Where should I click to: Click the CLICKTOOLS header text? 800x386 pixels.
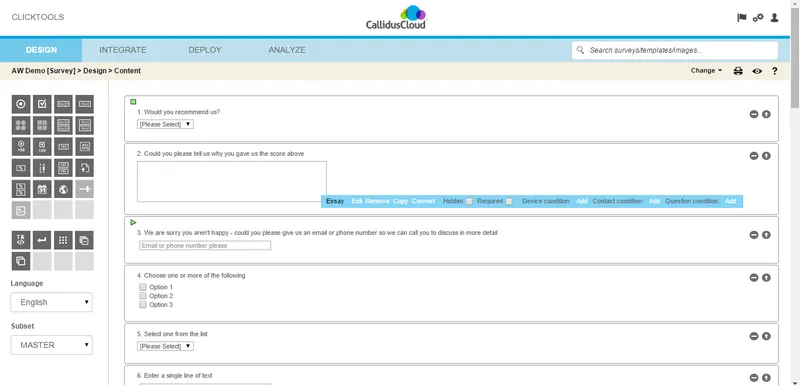[x=38, y=17]
